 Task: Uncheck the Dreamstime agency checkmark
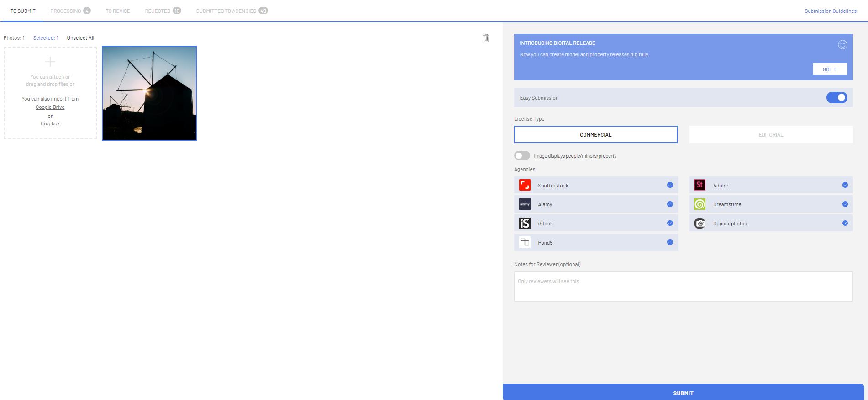[x=845, y=204]
